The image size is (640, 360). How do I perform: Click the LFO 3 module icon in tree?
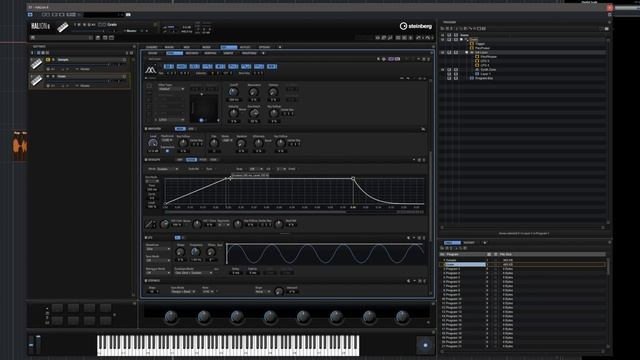[477, 61]
